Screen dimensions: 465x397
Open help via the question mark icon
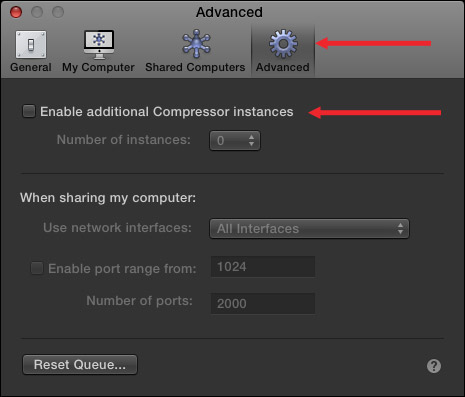[x=434, y=366]
